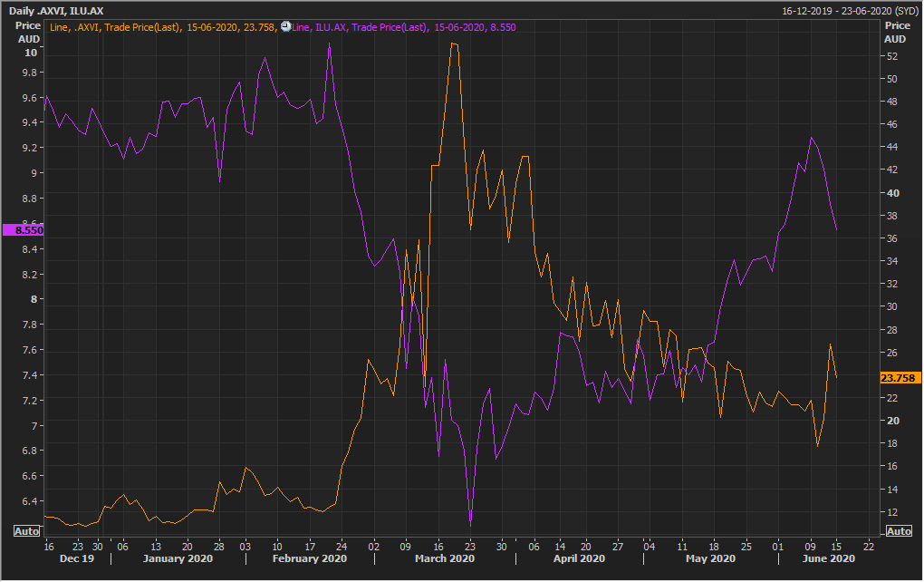Image resolution: width=924 pixels, height=582 pixels.
Task: Click the 9.4 label on left axis
Action: click(x=30, y=122)
